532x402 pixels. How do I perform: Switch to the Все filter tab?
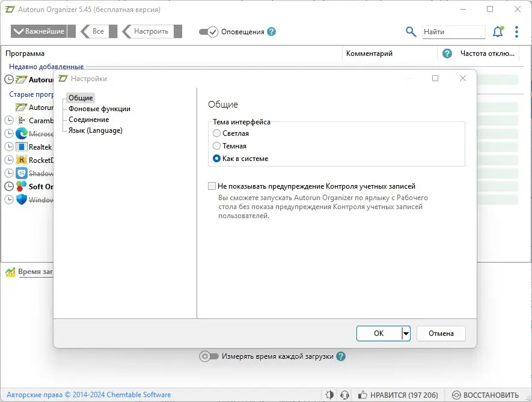click(x=99, y=31)
